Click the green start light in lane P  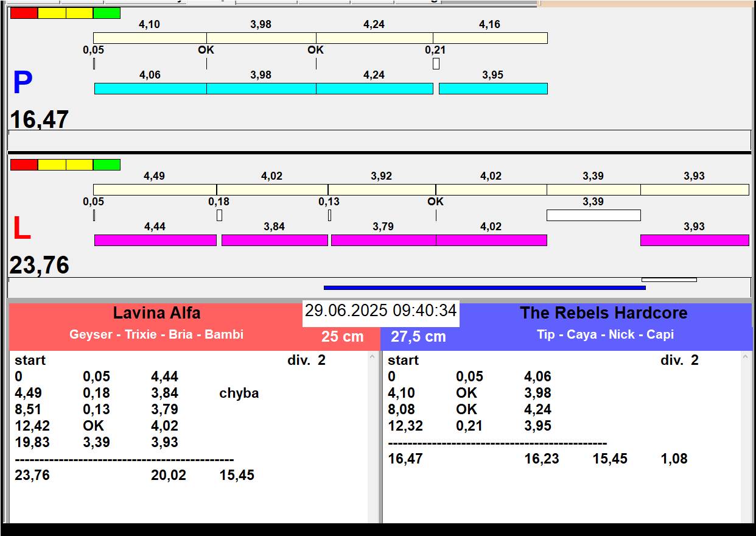coord(107,13)
